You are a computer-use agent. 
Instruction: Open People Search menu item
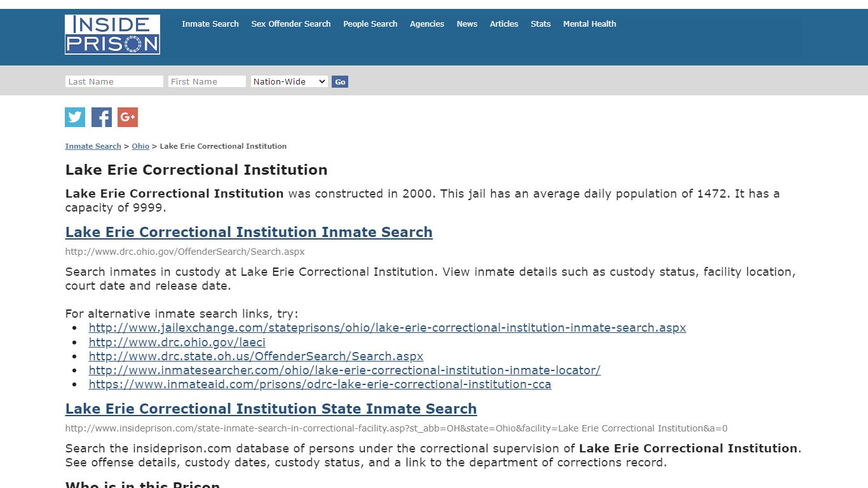[370, 24]
